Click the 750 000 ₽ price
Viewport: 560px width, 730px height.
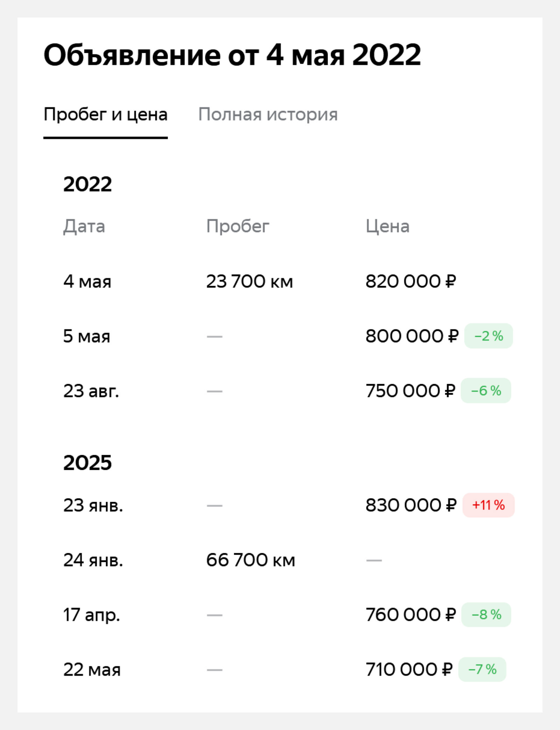point(411,391)
